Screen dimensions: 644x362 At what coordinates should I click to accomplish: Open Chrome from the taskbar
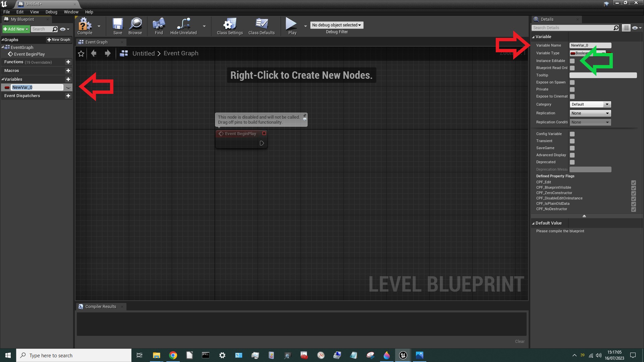(x=173, y=355)
